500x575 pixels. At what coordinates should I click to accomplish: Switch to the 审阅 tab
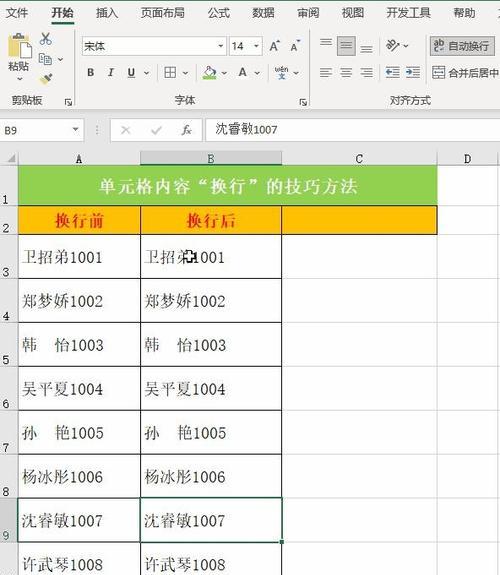tap(308, 13)
